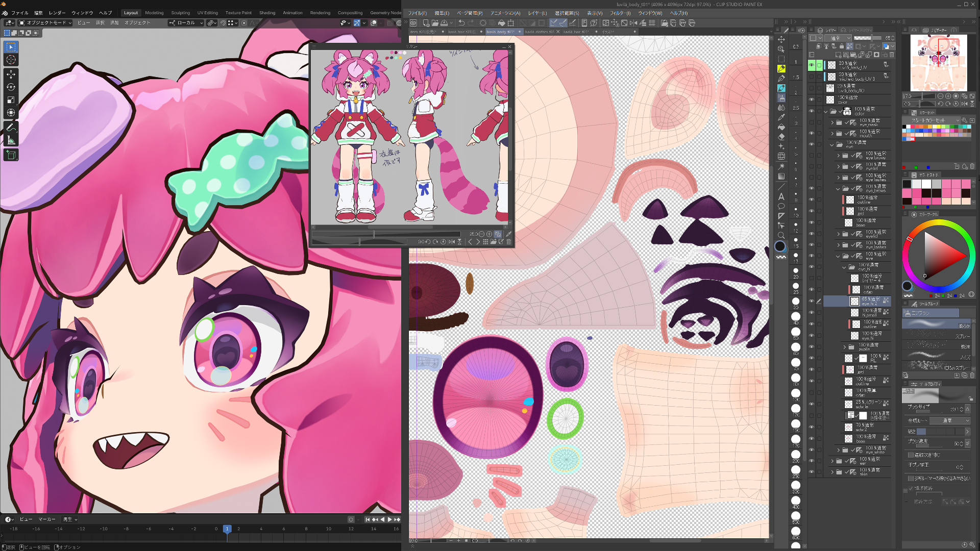The width and height of the screenshot is (980, 551).
Task: Select the スプレー airbrush sub tool
Action: click(937, 336)
